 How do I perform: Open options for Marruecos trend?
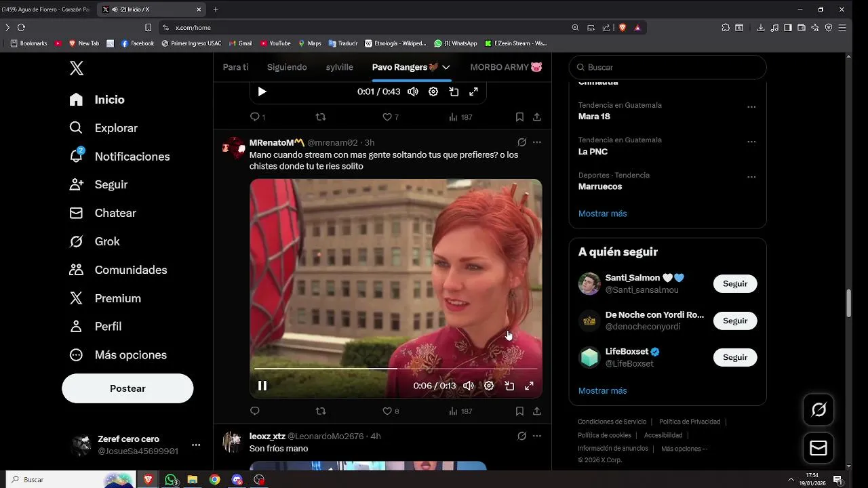(751, 177)
